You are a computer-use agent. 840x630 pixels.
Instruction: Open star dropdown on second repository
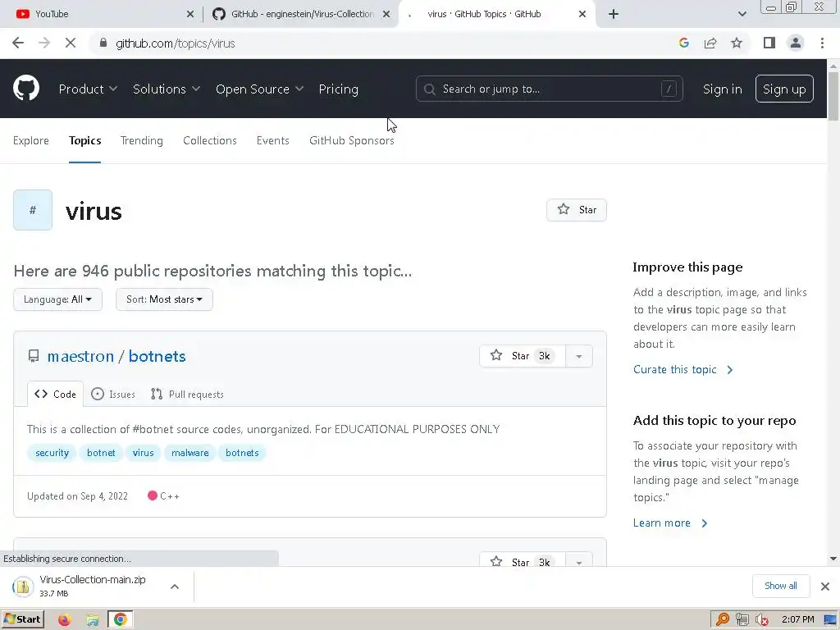(579, 562)
